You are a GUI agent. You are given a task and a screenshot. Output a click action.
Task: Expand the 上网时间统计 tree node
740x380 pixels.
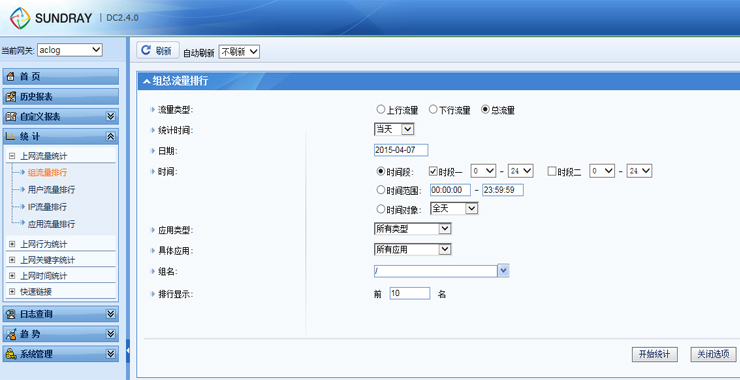pos(12,276)
